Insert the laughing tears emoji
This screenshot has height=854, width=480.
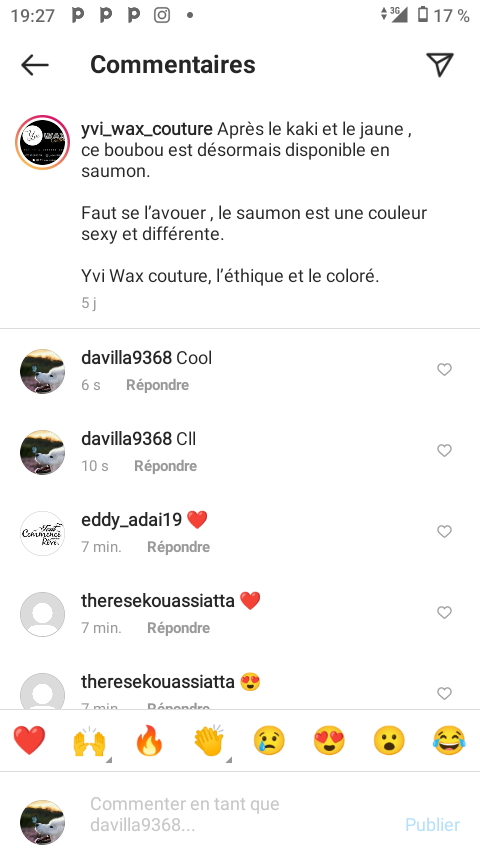pyautogui.click(x=449, y=740)
